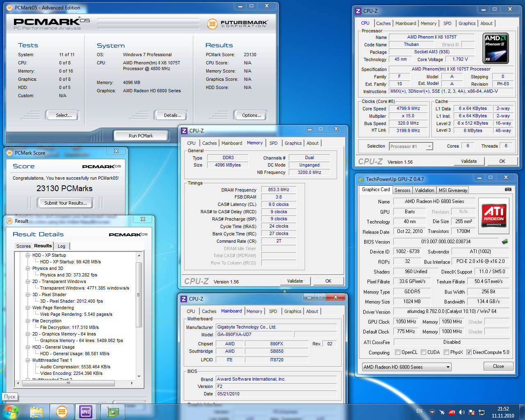Switch to GPU-Z via its green card taskbar icon
This screenshot has width=525, height=420.
(x=112, y=412)
